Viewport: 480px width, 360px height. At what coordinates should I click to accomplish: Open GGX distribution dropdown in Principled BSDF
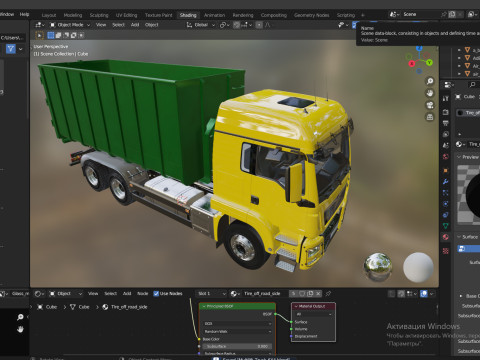(x=238, y=323)
